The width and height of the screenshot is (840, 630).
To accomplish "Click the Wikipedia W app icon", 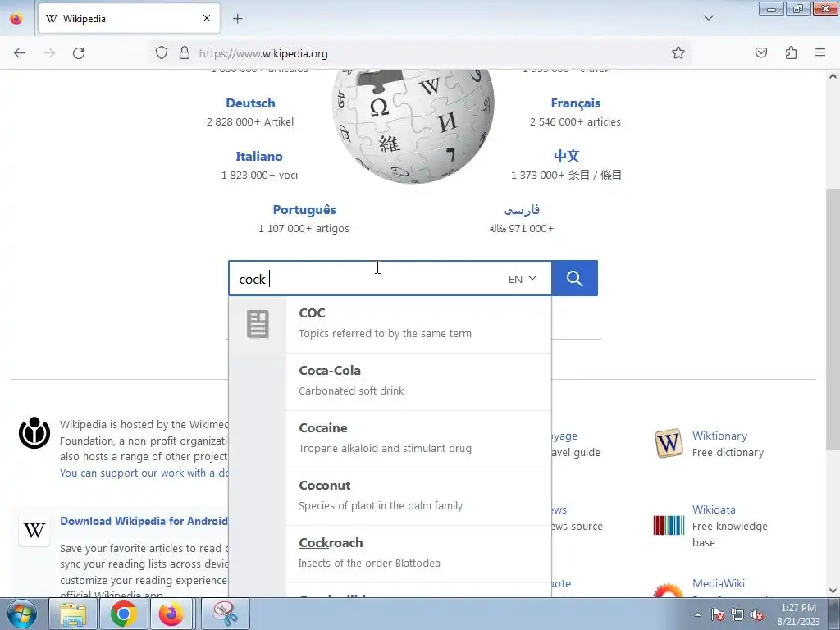I will click(x=34, y=531).
